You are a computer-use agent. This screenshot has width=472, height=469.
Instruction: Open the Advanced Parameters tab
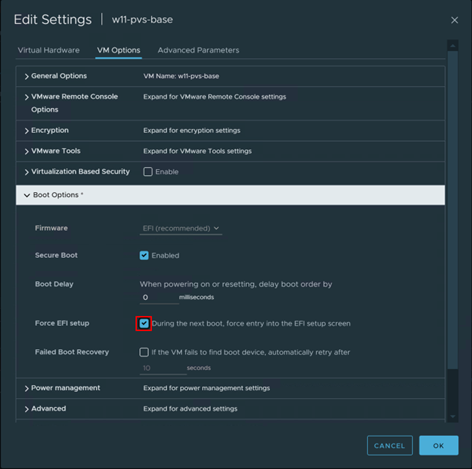click(x=198, y=50)
